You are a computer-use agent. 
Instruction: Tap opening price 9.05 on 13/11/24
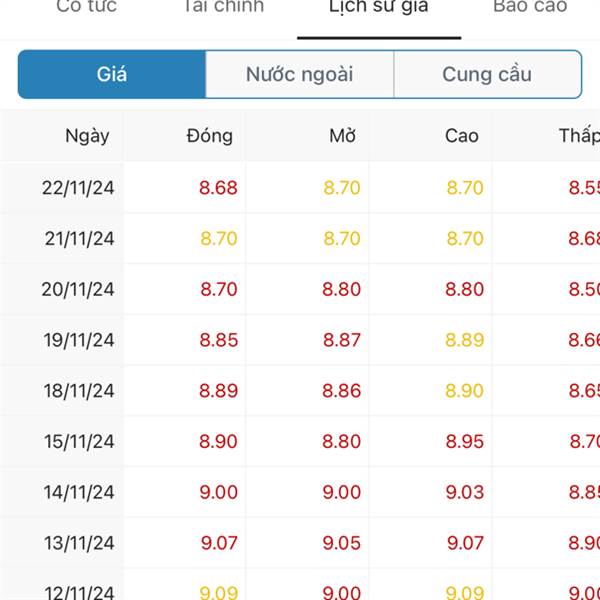(x=342, y=543)
